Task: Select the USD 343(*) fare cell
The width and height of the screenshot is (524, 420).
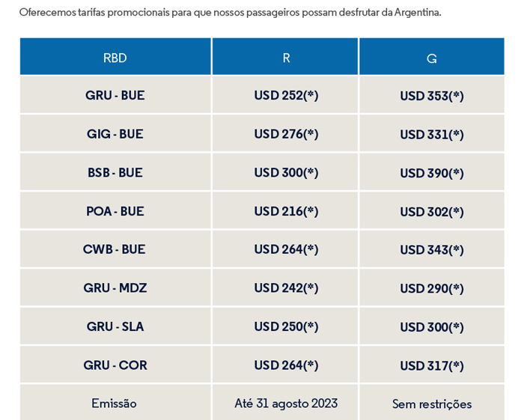Action: [432, 249]
